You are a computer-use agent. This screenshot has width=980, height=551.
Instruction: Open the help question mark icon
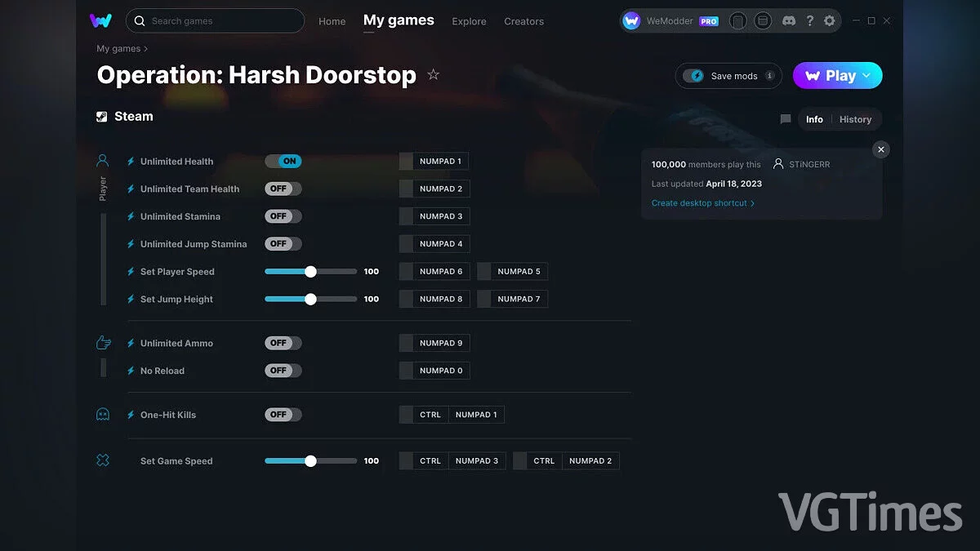click(x=809, y=20)
